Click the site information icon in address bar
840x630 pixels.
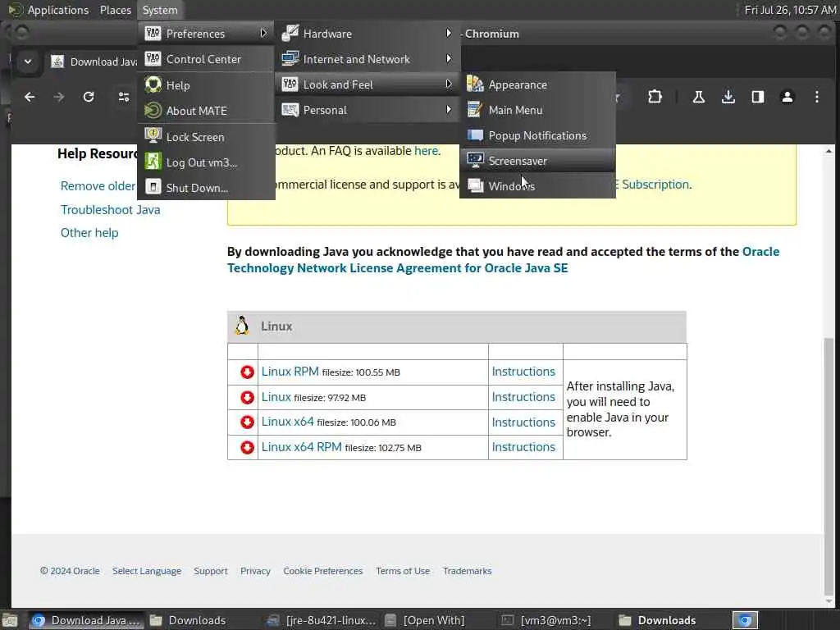point(124,97)
